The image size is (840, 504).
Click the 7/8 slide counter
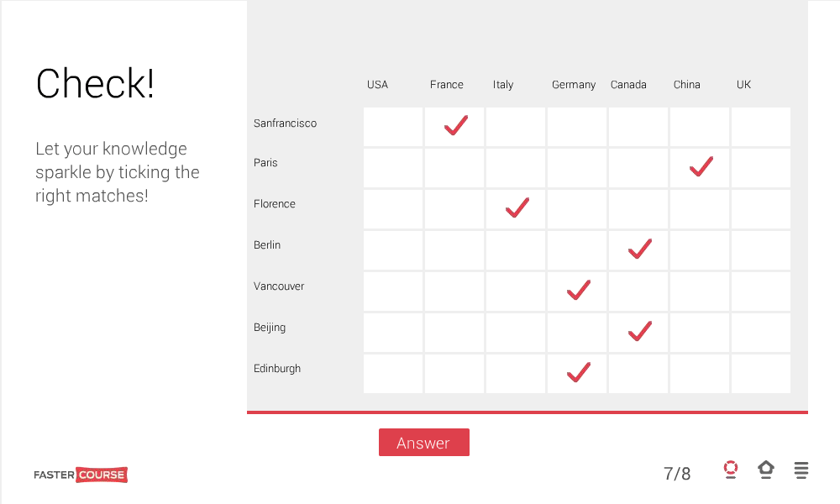coord(677,474)
